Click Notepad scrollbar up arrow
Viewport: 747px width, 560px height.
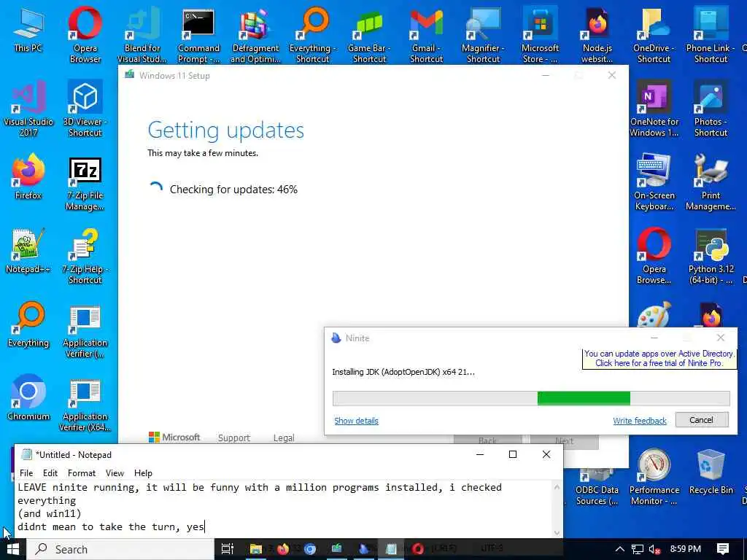tap(557, 487)
